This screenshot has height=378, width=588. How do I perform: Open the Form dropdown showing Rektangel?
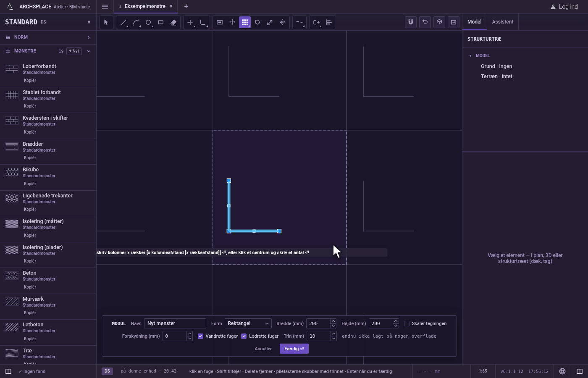click(248, 323)
